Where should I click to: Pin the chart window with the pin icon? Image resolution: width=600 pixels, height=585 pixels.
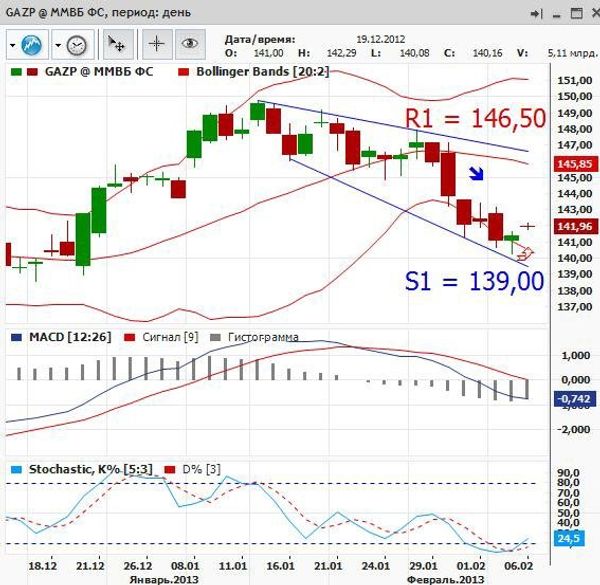(536, 14)
